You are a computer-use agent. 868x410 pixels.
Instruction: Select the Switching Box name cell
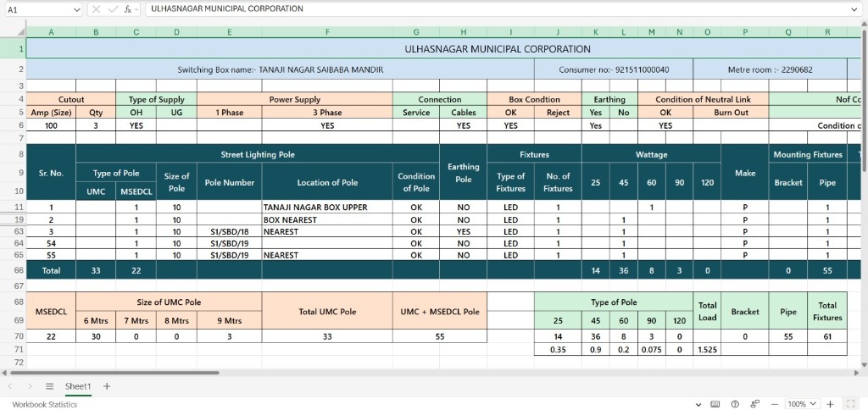[280, 69]
